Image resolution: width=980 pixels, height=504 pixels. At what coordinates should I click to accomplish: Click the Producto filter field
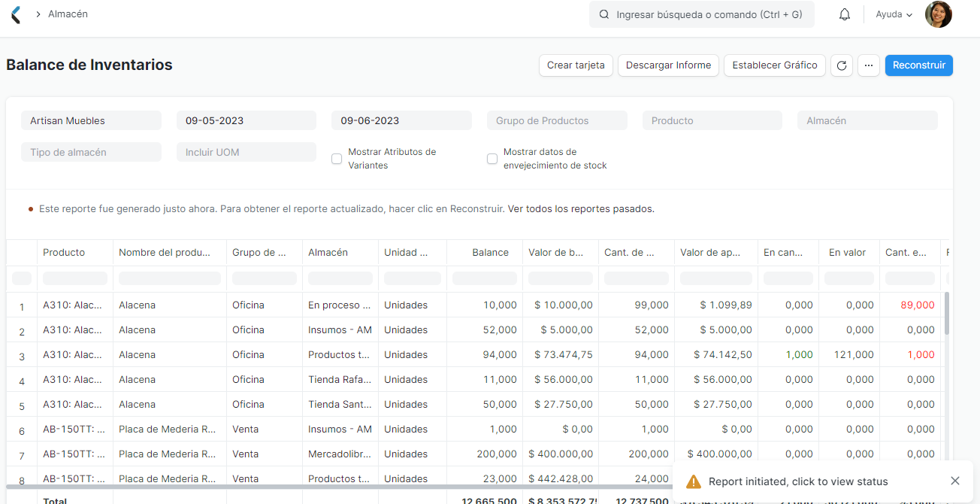712,120
